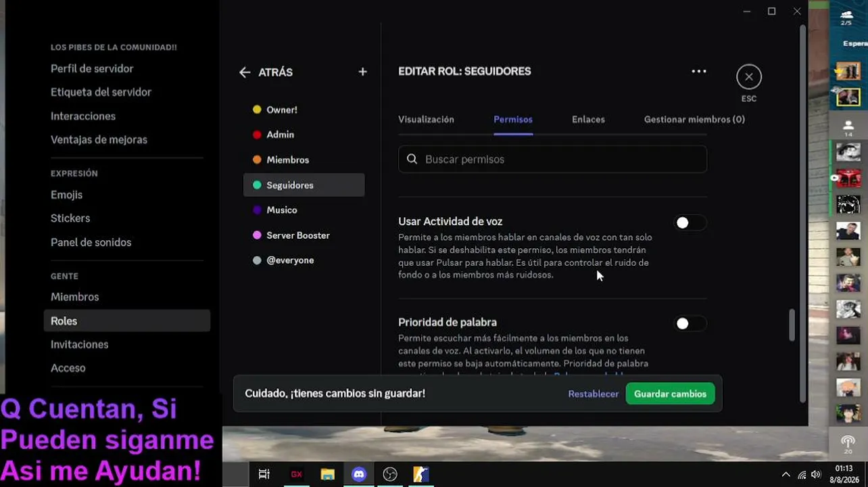The image size is (868, 487).
Task: Click the Discord icon on the taskbar
Action: click(359, 474)
